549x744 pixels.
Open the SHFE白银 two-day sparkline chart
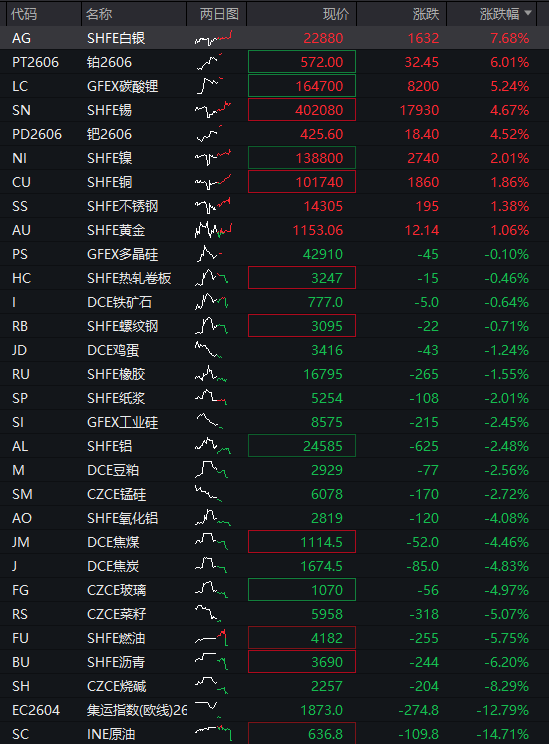213,38
